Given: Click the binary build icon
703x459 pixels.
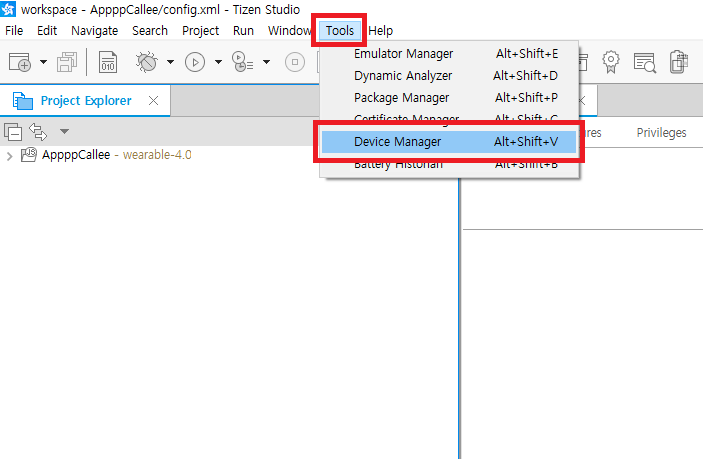Looking at the screenshot, I should (108, 62).
